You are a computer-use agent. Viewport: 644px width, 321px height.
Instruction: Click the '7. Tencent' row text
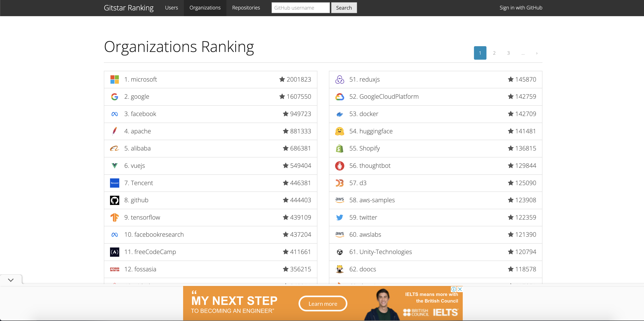(x=138, y=183)
